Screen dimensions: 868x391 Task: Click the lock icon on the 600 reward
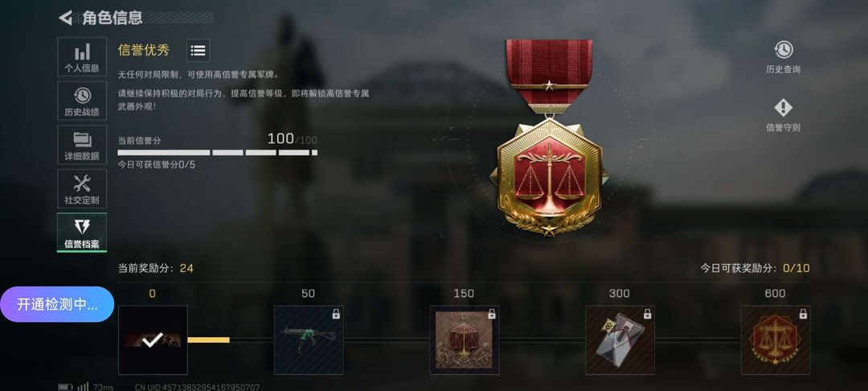point(803,314)
